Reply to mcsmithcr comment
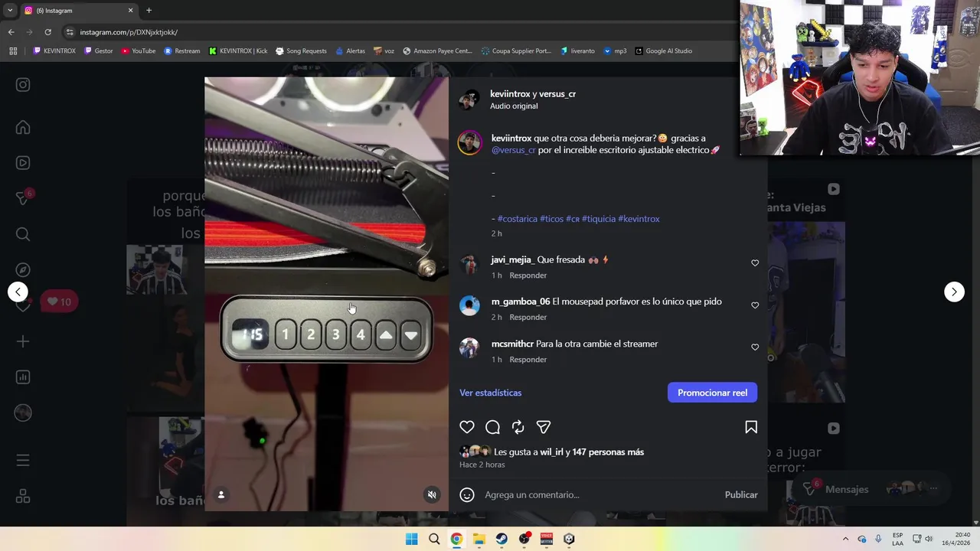 click(x=528, y=360)
